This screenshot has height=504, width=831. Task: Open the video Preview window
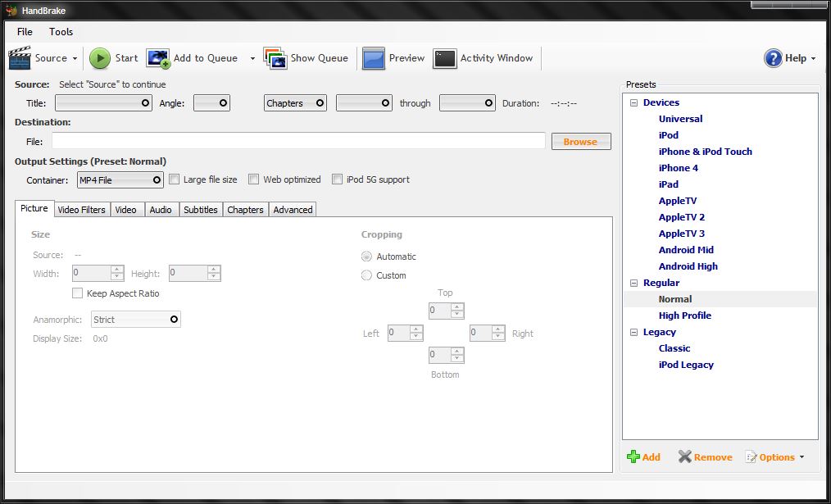(x=394, y=58)
